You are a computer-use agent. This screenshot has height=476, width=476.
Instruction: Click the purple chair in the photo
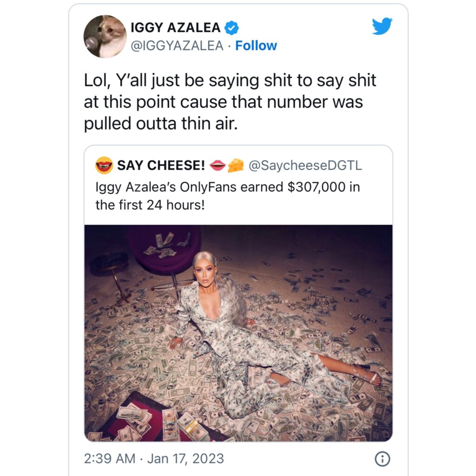(165, 250)
